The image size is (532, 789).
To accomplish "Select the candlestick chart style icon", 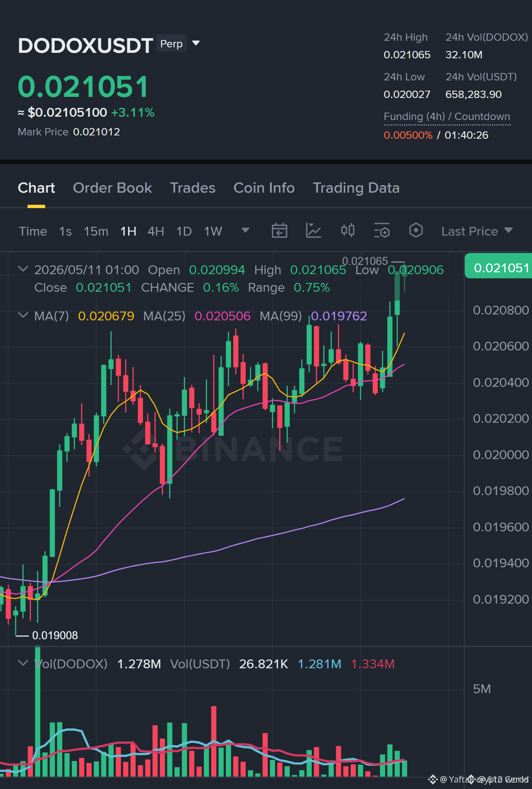I will pos(348,231).
